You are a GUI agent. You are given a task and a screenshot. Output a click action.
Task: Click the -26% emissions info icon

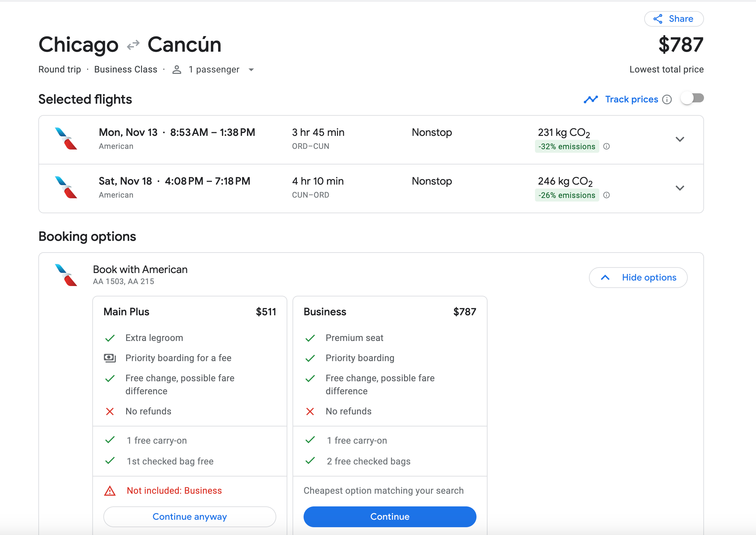[x=606, y=195]
